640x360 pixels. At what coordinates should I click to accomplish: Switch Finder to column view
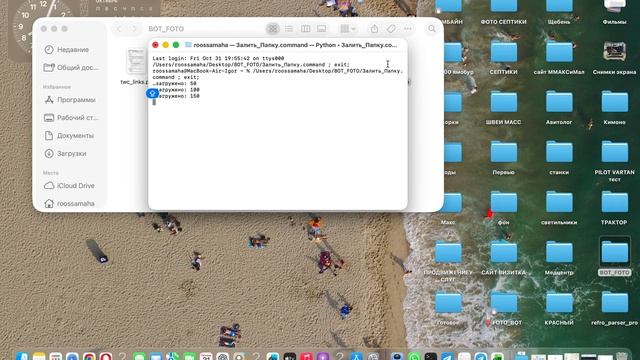pyautogui.click(x=305, y=29)
